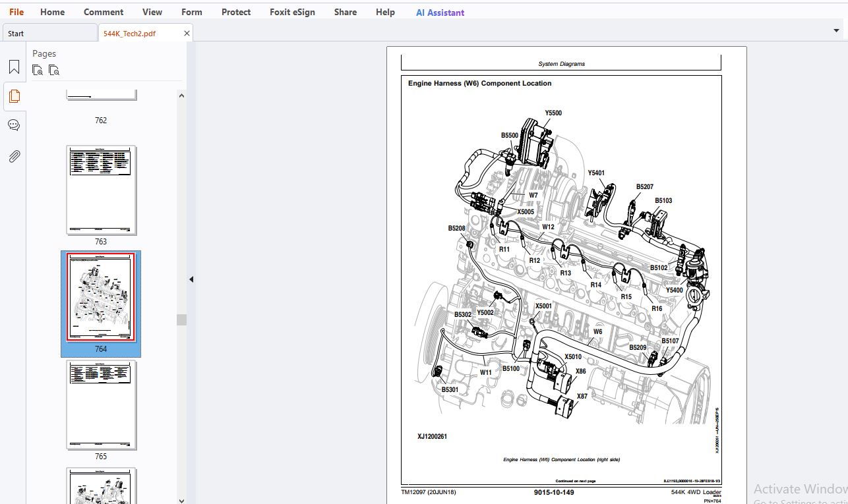
Task: Click the Engine Harness (W6) Component Location heading
Action: (479, 84)
